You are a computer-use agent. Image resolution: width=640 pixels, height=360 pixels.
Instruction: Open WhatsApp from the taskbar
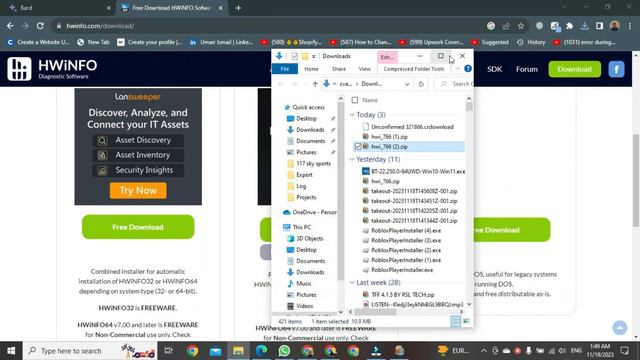(284, 351)
